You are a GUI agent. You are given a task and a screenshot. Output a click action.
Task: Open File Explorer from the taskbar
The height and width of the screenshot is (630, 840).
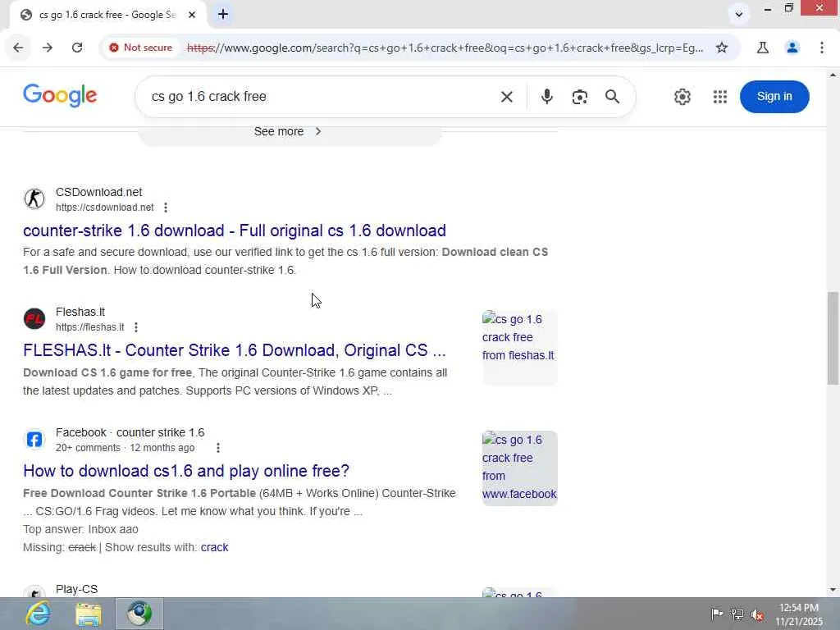[x=89, y=614]
